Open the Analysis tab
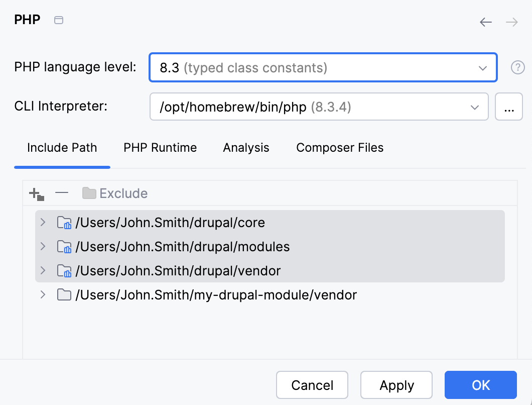Screen dimensions: 532x405 coord(246,148)
